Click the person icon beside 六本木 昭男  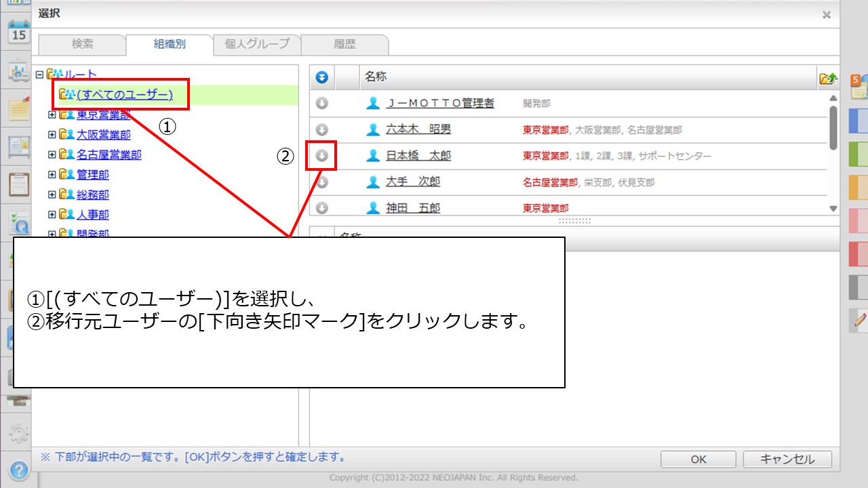[372, 129]
